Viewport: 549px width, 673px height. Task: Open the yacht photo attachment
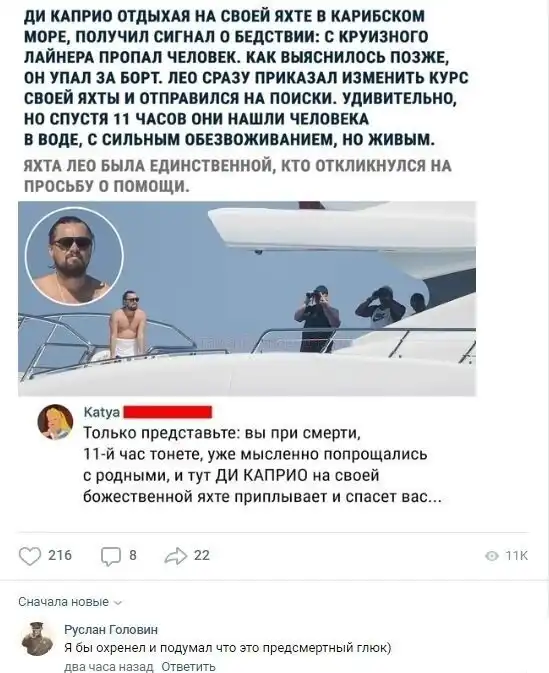point(247,299)
